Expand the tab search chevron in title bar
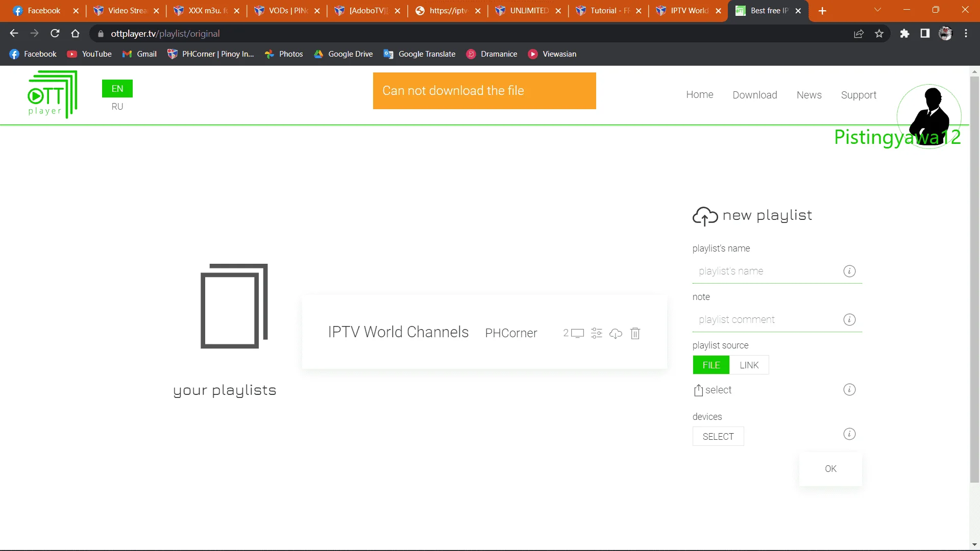 [x=878, y=10]
